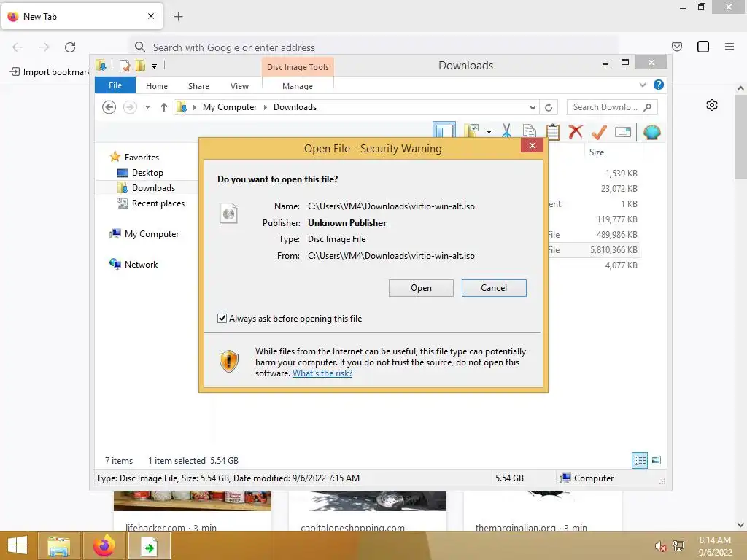Click the Explorer Back arrow button

click(109, 107)
